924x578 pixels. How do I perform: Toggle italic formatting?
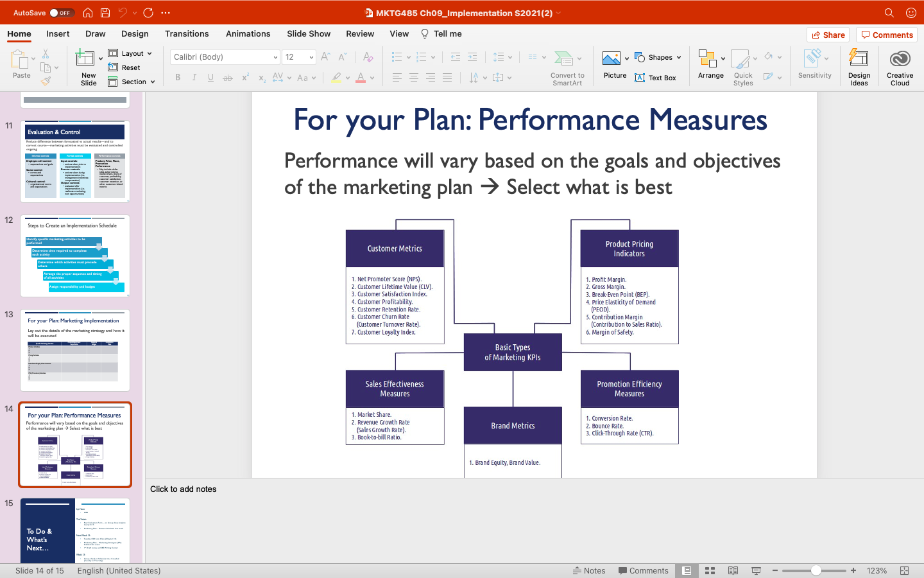coord(194,78)
